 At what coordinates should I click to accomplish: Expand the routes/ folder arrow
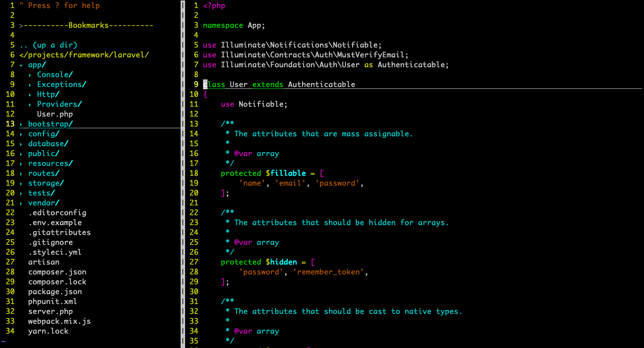click(21, 174)
